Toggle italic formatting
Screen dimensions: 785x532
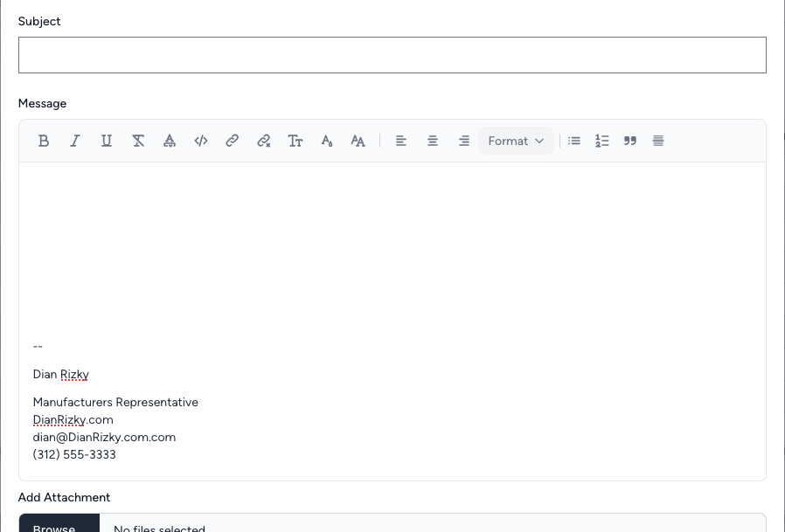(74, 141)
